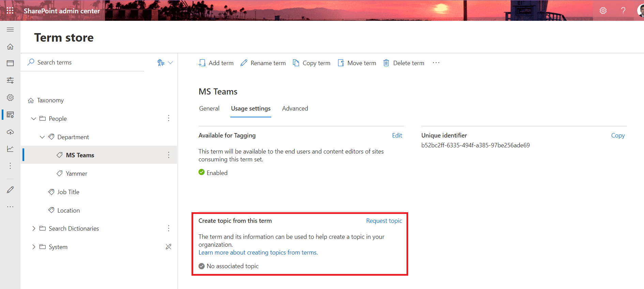Click the help question mark icon
644x289 pixels.
[623, 11]
